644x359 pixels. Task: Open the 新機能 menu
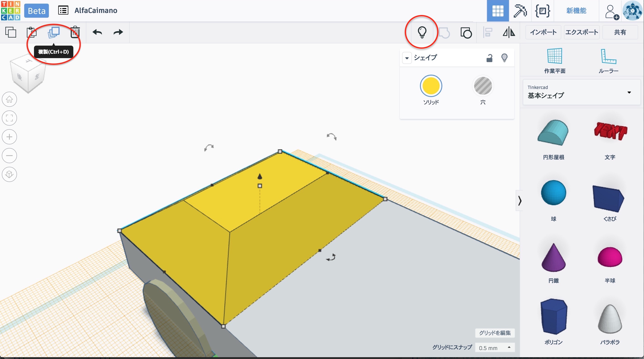click(576, 11)
